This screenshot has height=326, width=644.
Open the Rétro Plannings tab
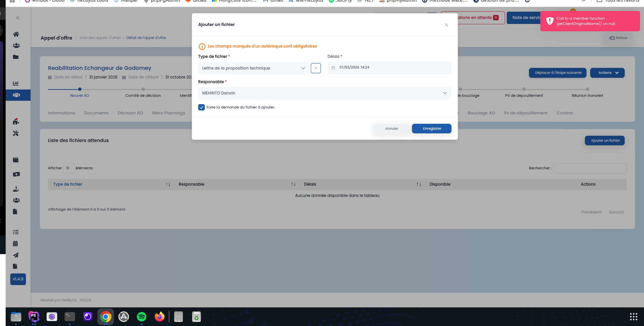point(169,113)
